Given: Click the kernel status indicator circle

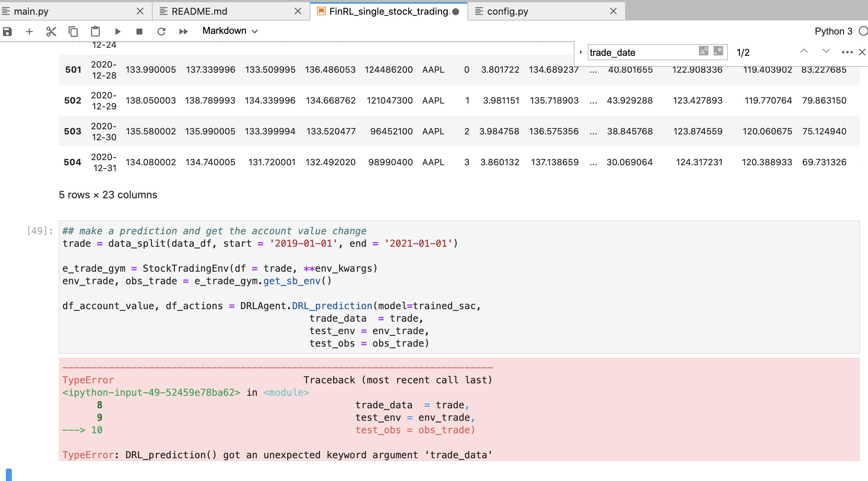Looking at the screenshot, I should 862,31.
